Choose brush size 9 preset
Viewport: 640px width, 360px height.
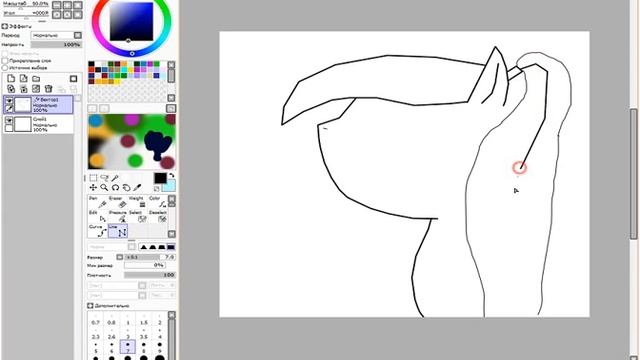pos(160,348)
